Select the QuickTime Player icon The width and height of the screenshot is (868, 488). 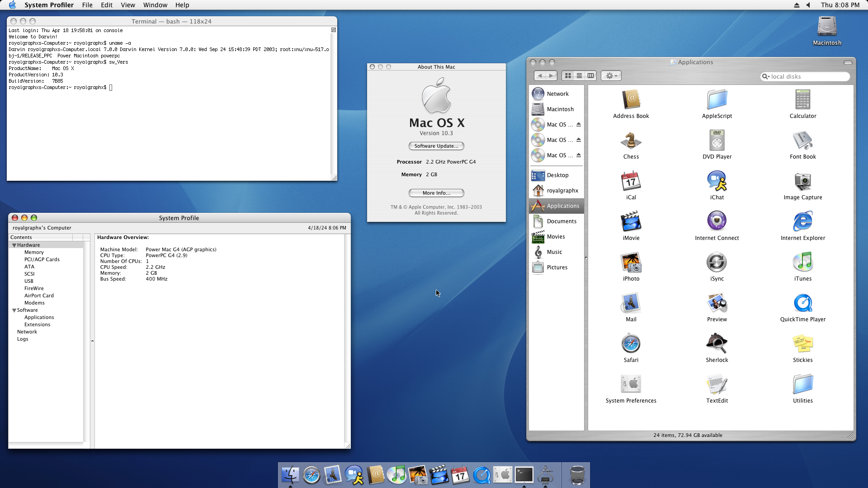(803, 303)
